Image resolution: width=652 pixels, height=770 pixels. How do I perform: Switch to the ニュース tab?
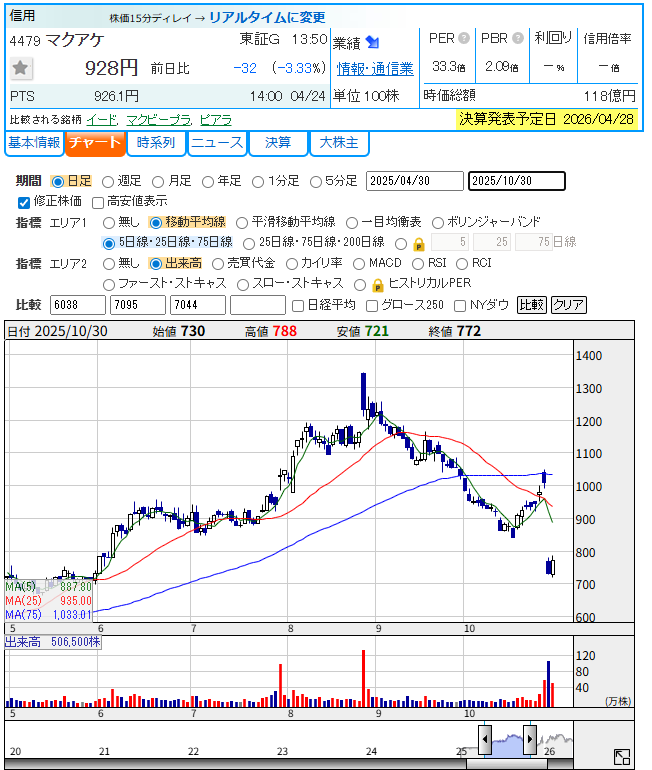pos(217,143)
